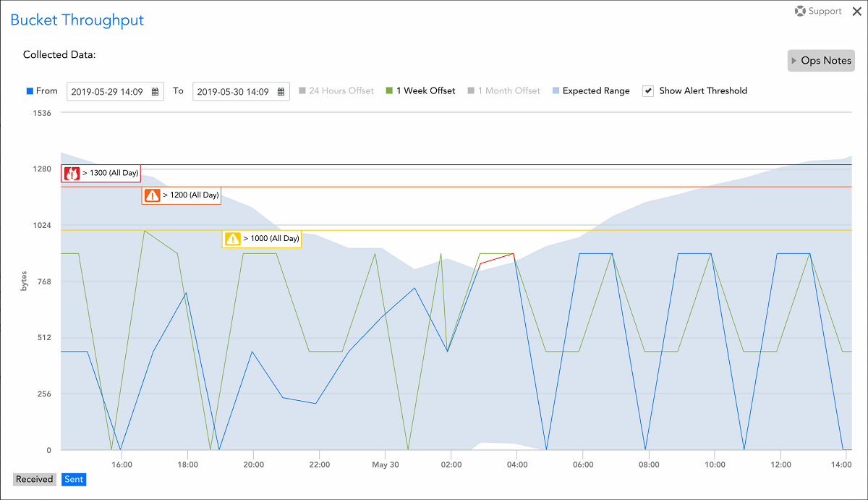Uncheck Show Alert Threshold
The width and height of the screenshot is (868, 500).
(647, 90)
